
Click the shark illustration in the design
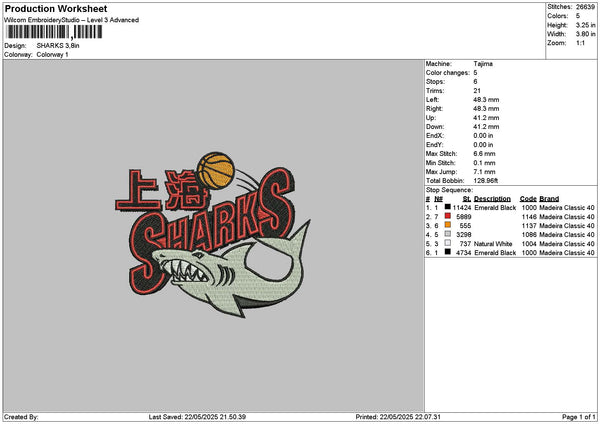click(233, 270)
